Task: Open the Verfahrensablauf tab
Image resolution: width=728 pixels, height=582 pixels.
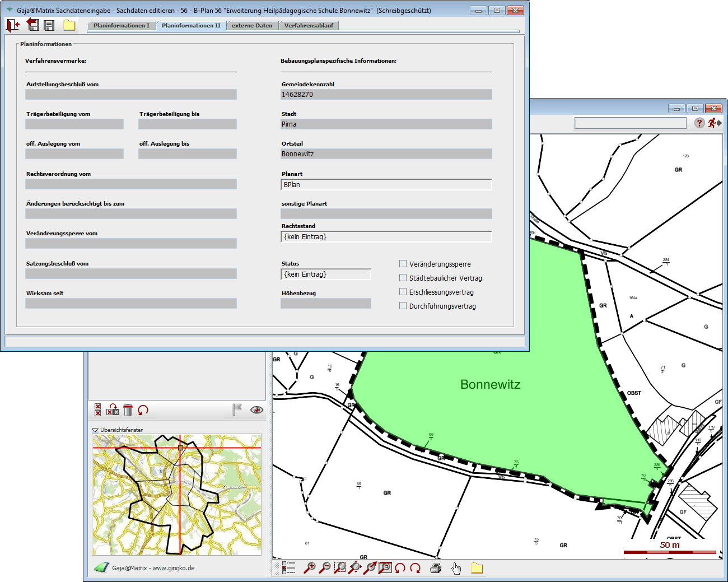Action: (309, 25)
